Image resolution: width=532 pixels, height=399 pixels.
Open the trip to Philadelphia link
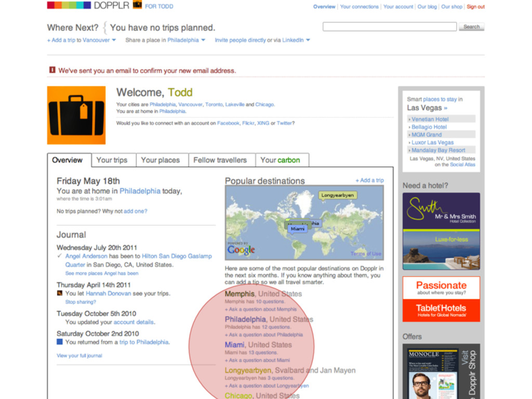click(x=144, y=342)
